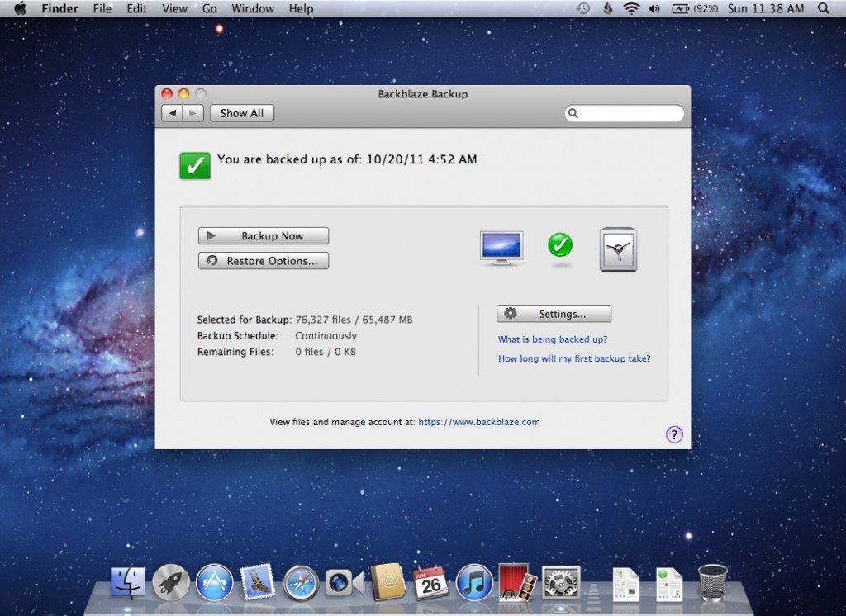This screenshot has width=846, height=616.
Task: Click the Wi-Fi icon in the menu bar
Action: click(x=630, y=9)
